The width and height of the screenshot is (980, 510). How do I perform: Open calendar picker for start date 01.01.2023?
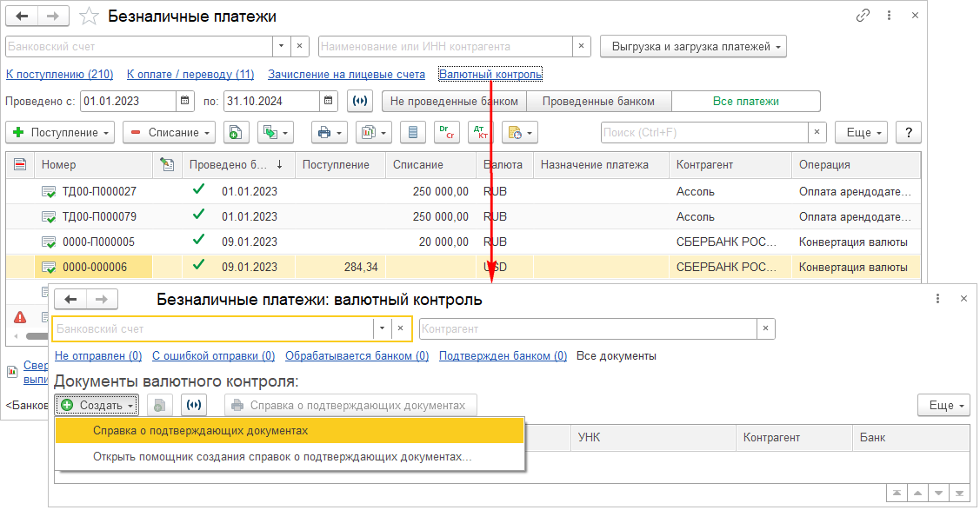tap(185, 102)
